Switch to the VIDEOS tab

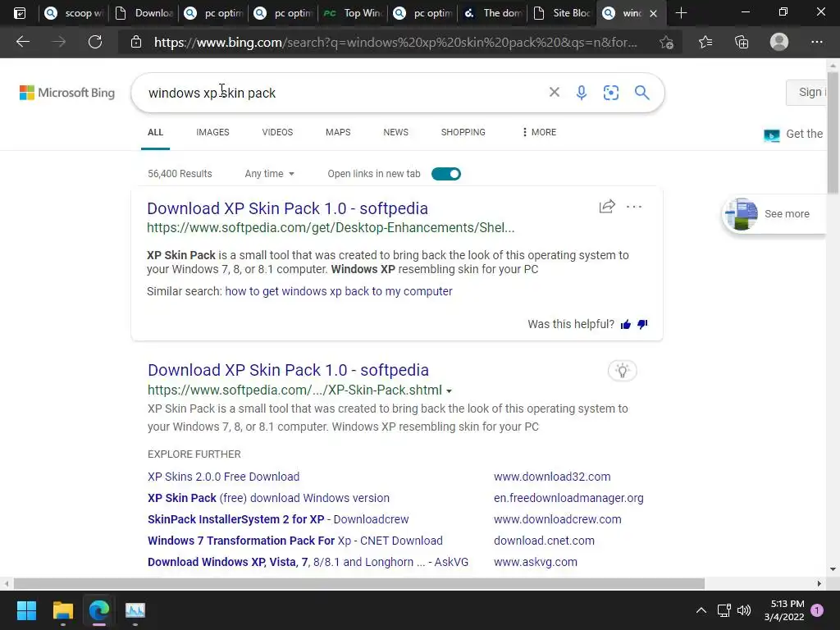tap(277, 132)
